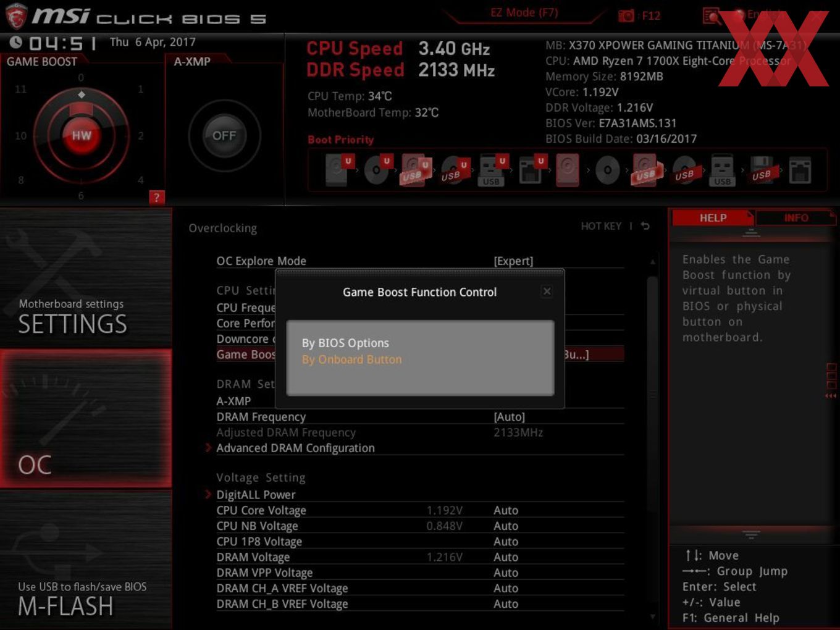Screen dimensions: 840x630
Task: Select legacy USB hard disk boot icon
Action: pos(646,170)
